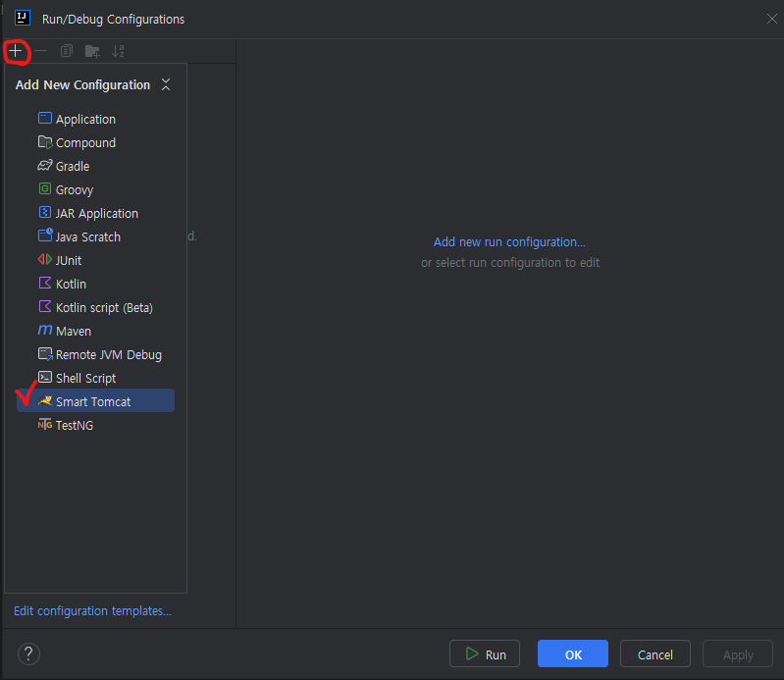Click the Smart Tomcat cat icon
Viewport: 784px width, 680px height.
[x=45, y=401]
